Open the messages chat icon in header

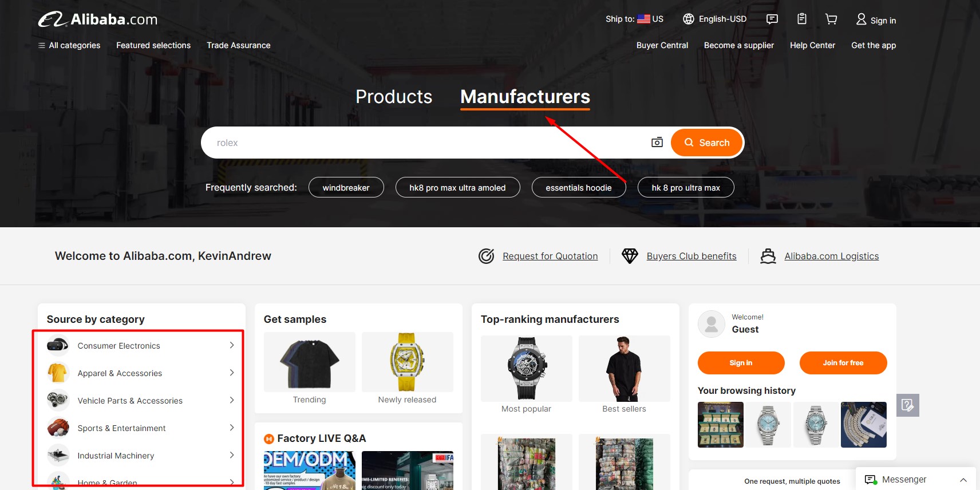coord(772,19)
